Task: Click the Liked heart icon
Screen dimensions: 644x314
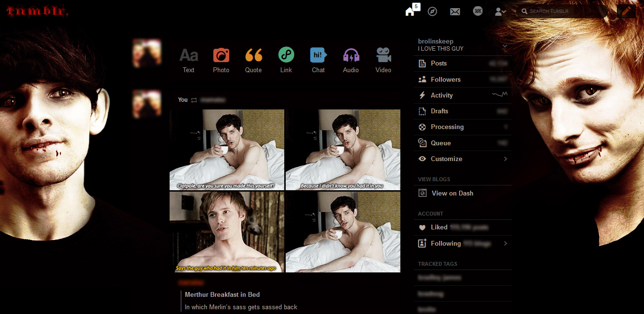Action: [x=422, y=227]
